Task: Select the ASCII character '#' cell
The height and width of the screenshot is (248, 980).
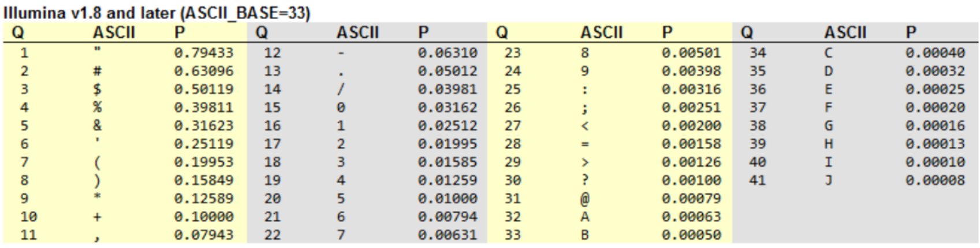Action: [x=98, y=71]
